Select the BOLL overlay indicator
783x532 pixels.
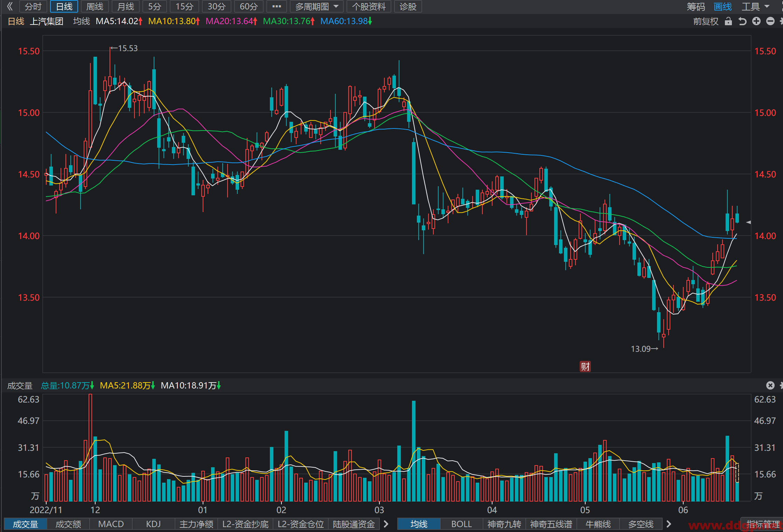coord(462,524)
